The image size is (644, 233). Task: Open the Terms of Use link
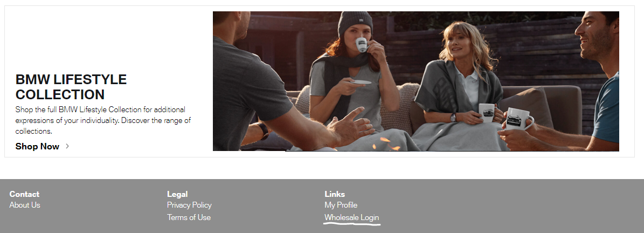189,217
